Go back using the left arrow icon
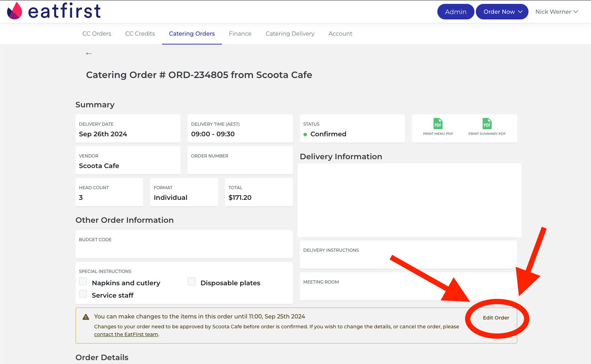The width and height of the screenshot is (591, 364). click(x=89, y=53)
